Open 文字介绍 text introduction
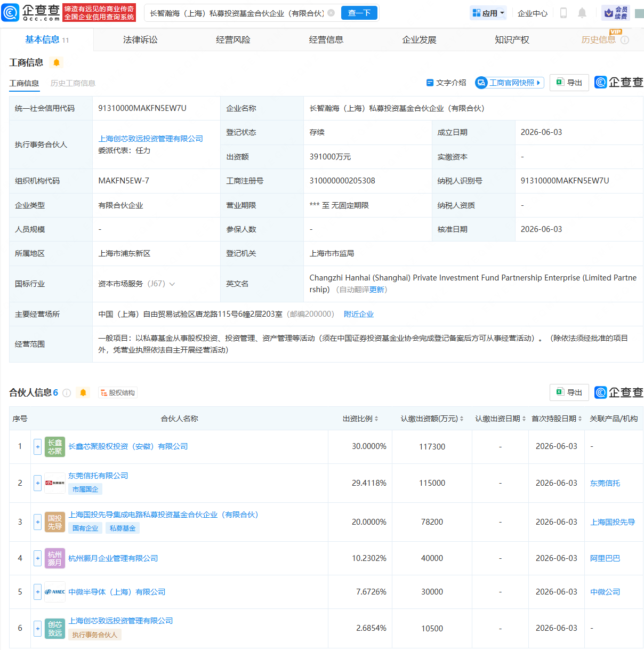644x650 pixels. pos(446,83)
